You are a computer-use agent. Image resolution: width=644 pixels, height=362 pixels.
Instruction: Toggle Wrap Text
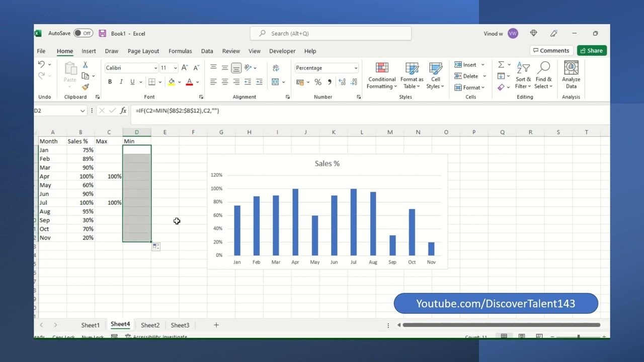tap(276, 68)
